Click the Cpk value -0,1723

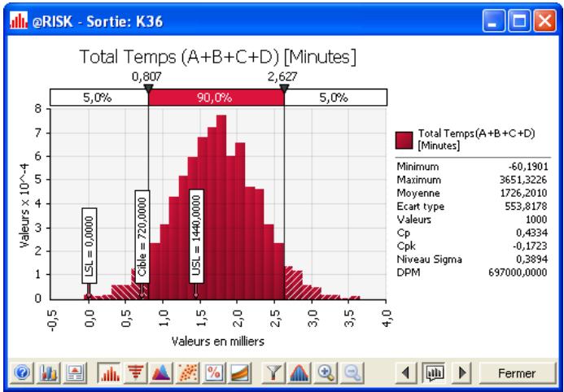coord(530,246)
